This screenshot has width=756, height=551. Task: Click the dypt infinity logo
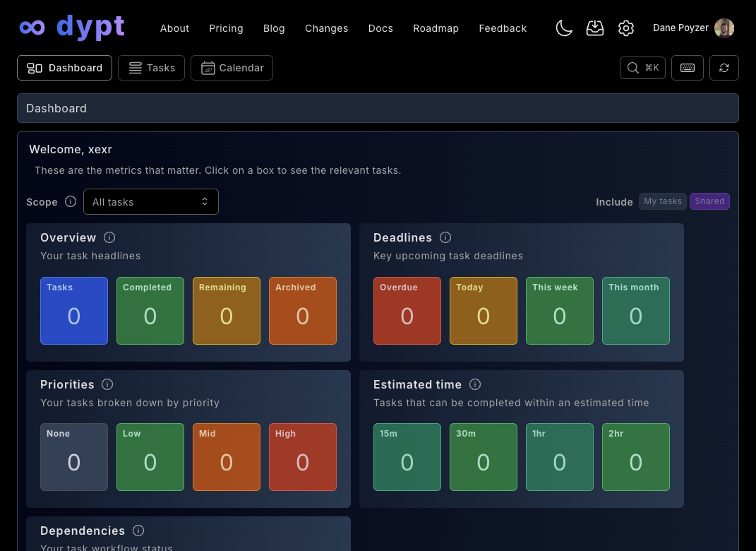(32, 28)
